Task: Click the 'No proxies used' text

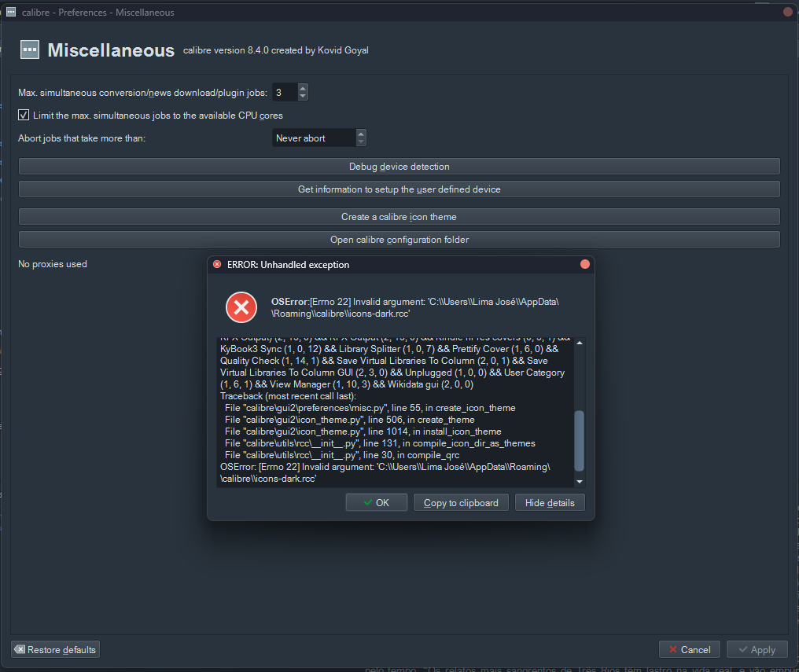Action: pyautogui.click(x=53, y=264)
